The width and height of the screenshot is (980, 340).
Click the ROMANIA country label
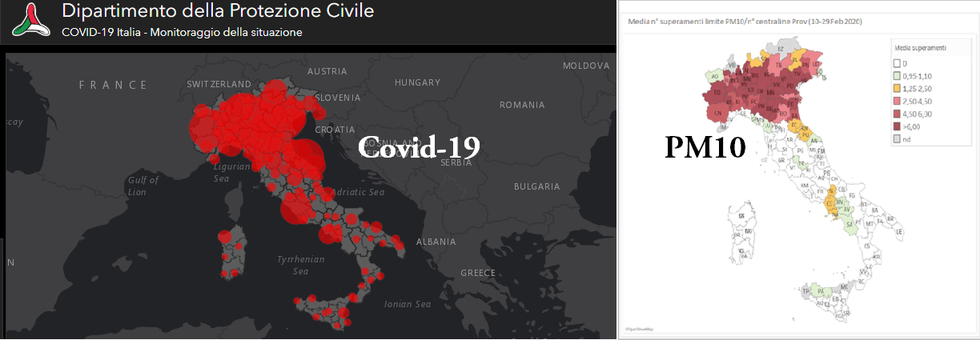click(x=522, y=105)
